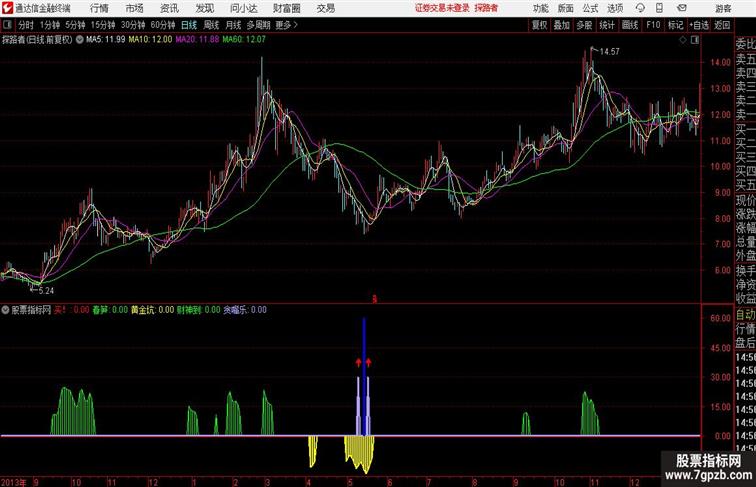Select the 日线 daily period tab
Screen dimensions: 756x487
coord(189,25)
